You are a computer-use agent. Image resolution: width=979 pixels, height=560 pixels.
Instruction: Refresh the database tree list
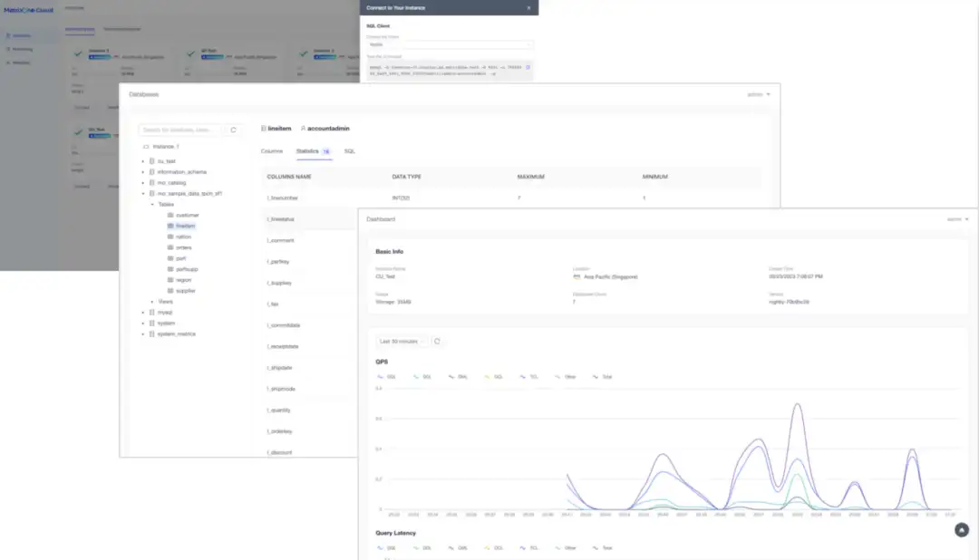coord(234,130)
